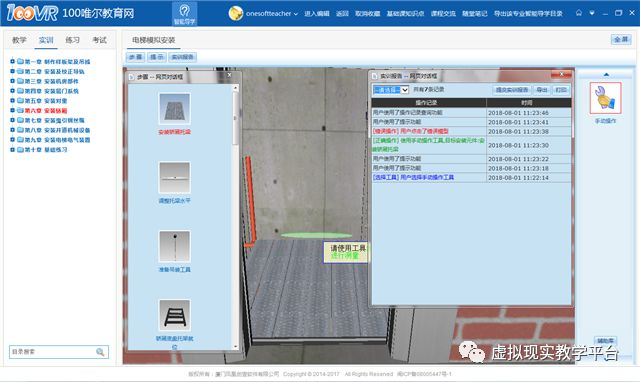Select the ladder-shaped bottom step thumbnail
Viewport: 640px width, 382px height.
[x=174, y=315]
